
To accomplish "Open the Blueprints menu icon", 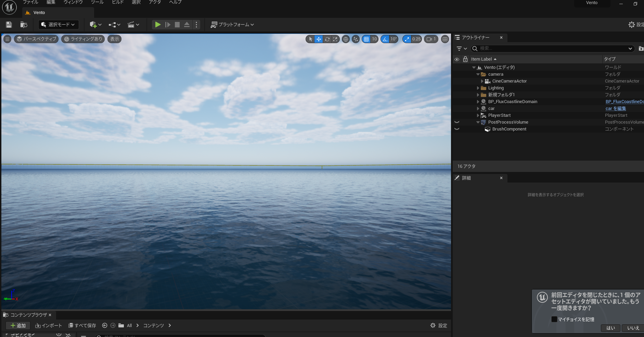I will coord(114,25).
